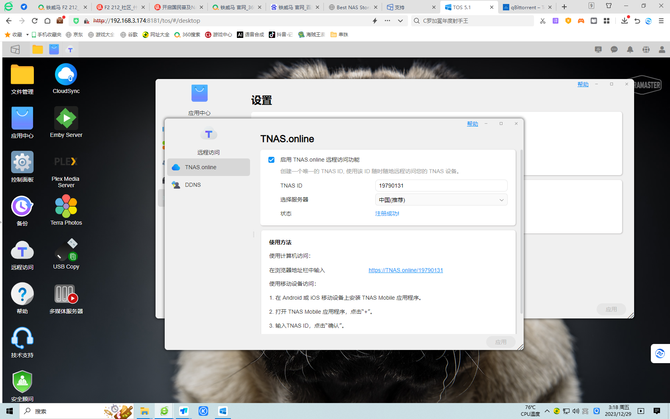Screen dimensions: 670x419
Task: Switch to the app center icon in TOS top bar
Action: [x=54, y=50]
